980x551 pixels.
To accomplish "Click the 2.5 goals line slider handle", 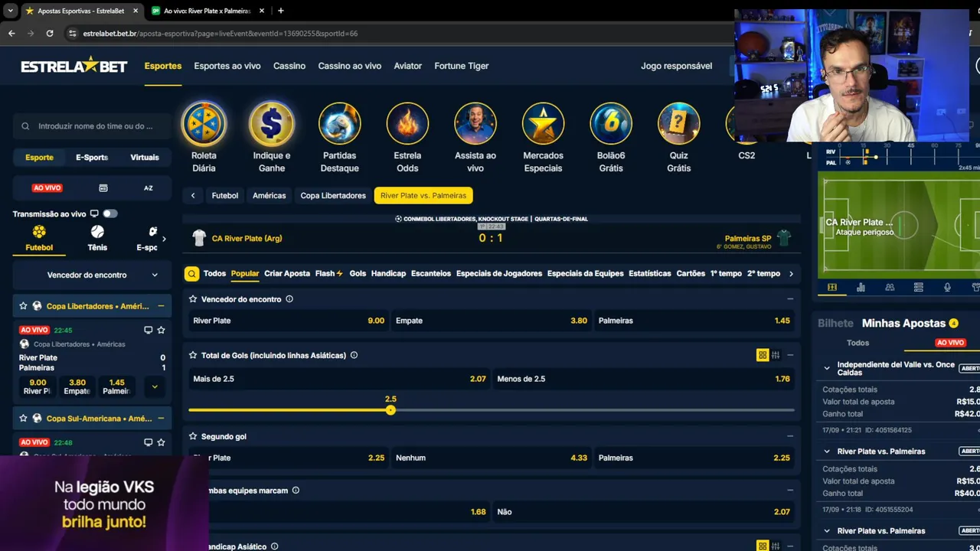I will pyautogui.click(x=390, y=410).
